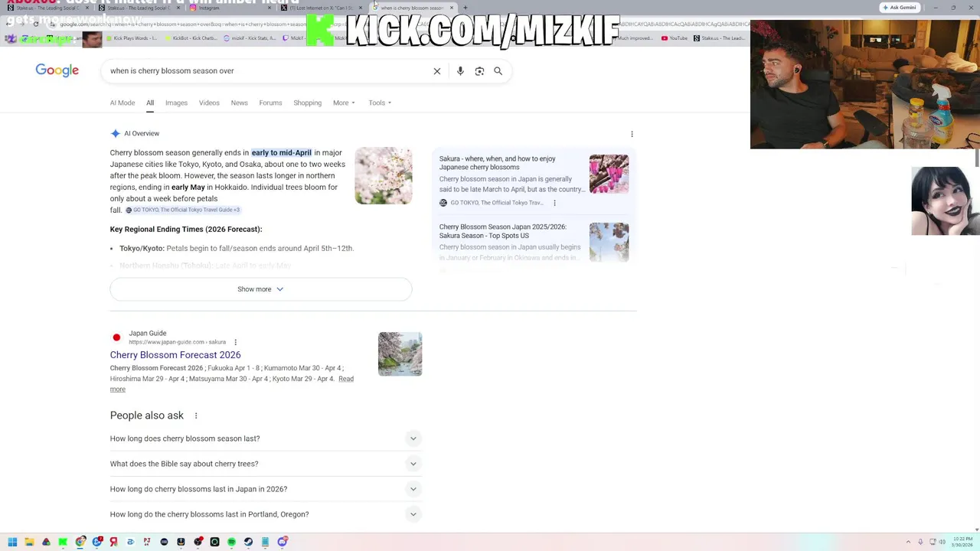Expand the Portland, Oregon cherry blossoms question

266,514
